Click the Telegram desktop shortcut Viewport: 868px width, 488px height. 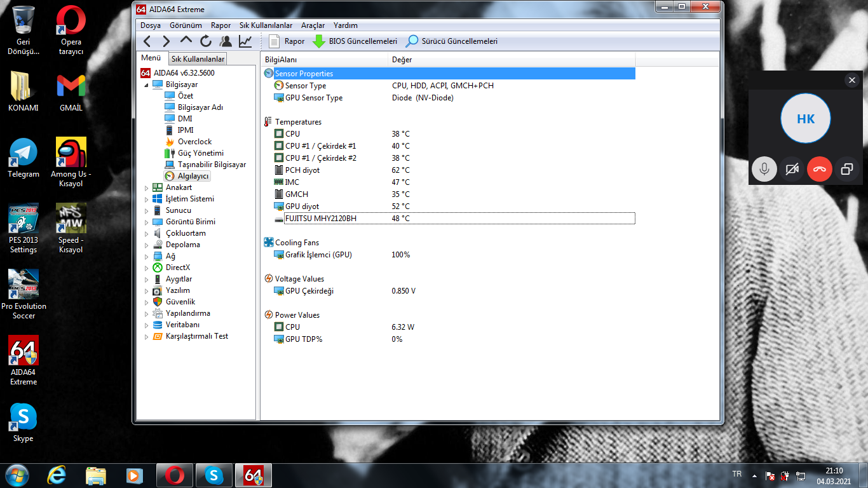24,158
